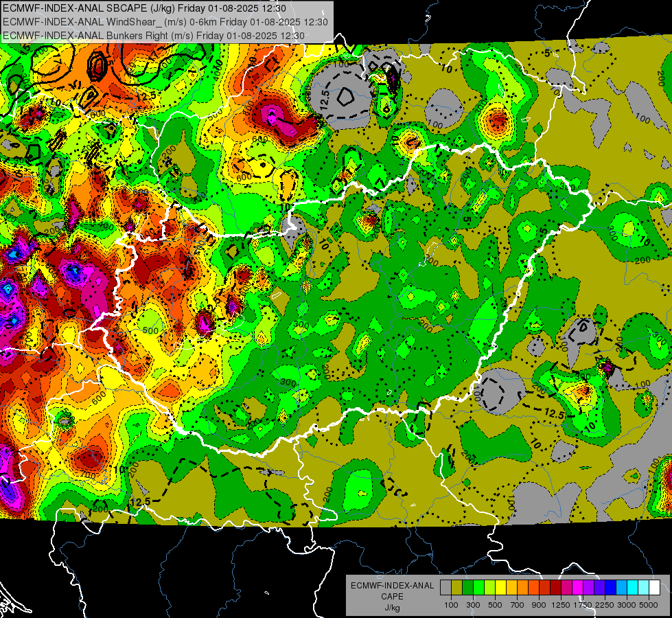
Task: Select the dark red legend swatch
Action: [x=555, y=588]
